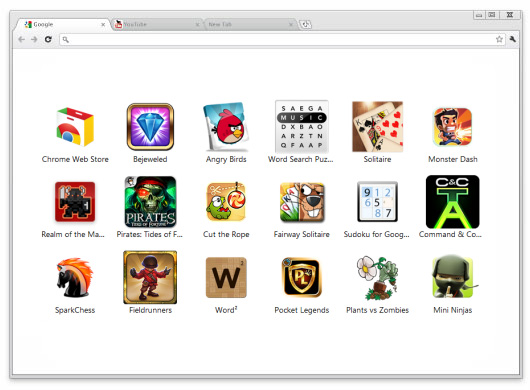Open the Command & Conquer app icon

point(453,202)
